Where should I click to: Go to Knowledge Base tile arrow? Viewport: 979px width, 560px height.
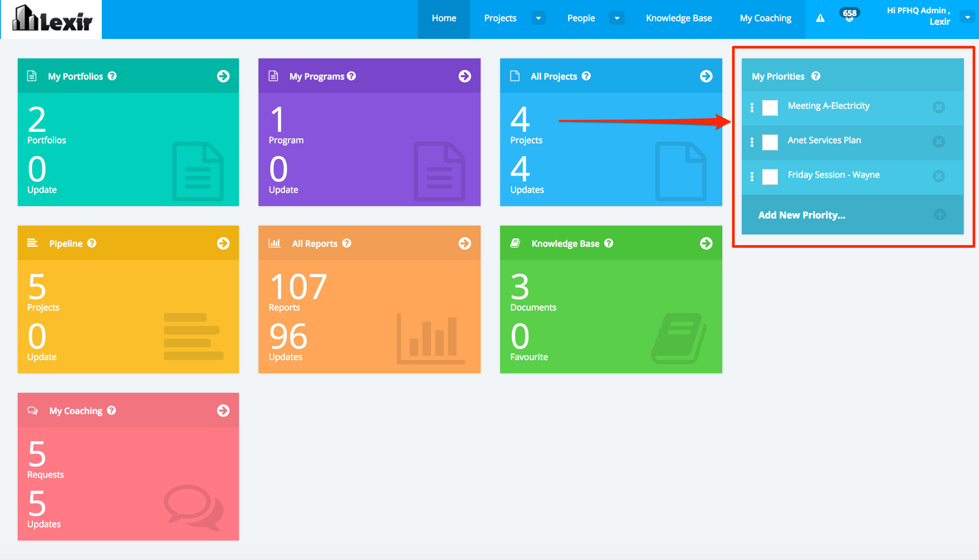point(706,243)
